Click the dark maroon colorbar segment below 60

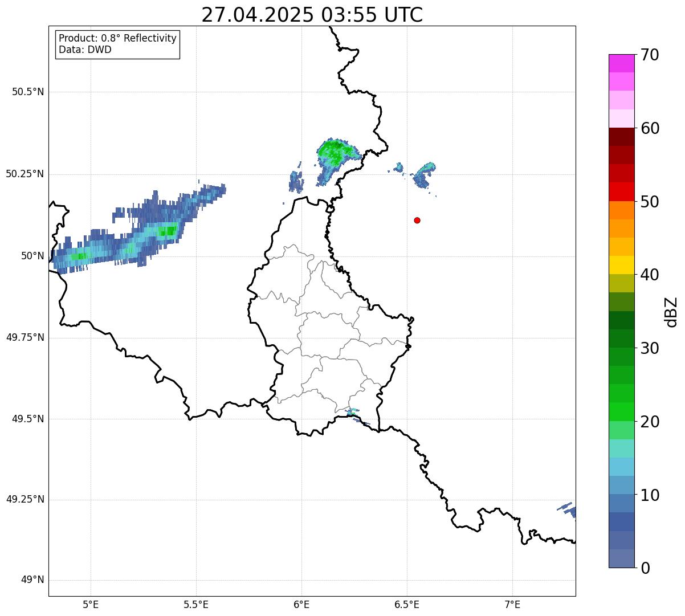click(621, 137)
